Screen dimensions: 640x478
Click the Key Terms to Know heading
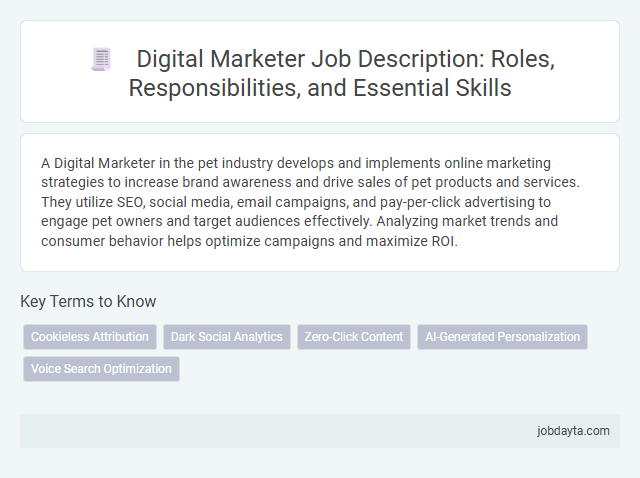click(88, 302)
